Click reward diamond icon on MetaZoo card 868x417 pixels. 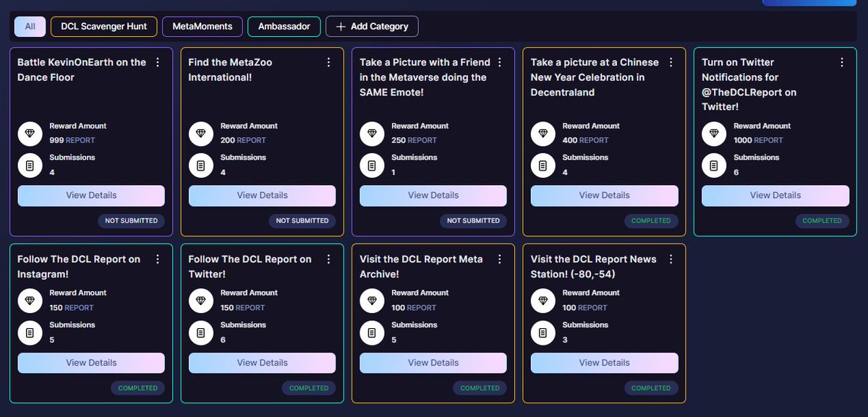click(200, 134)
